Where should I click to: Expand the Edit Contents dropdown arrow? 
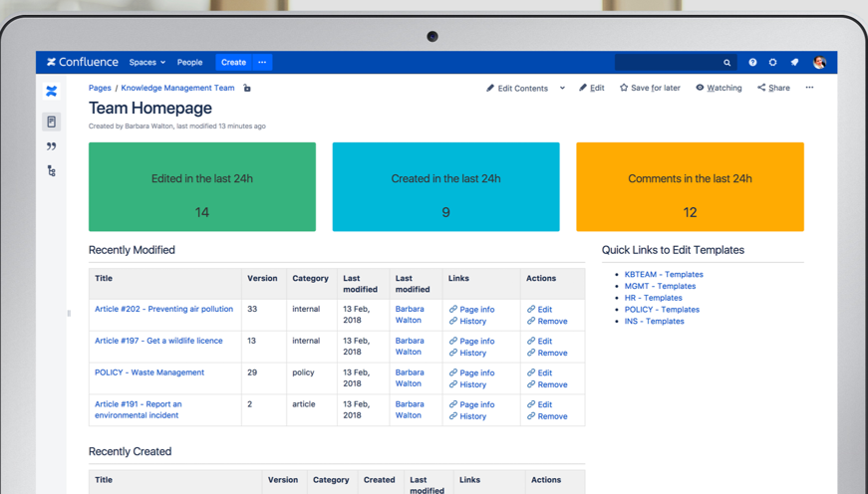(x=562, y=88)
